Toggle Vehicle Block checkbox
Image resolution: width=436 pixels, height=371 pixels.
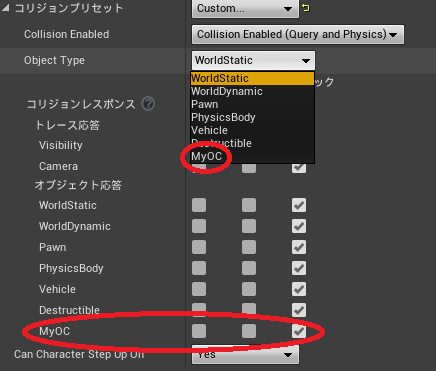point(299,289)
